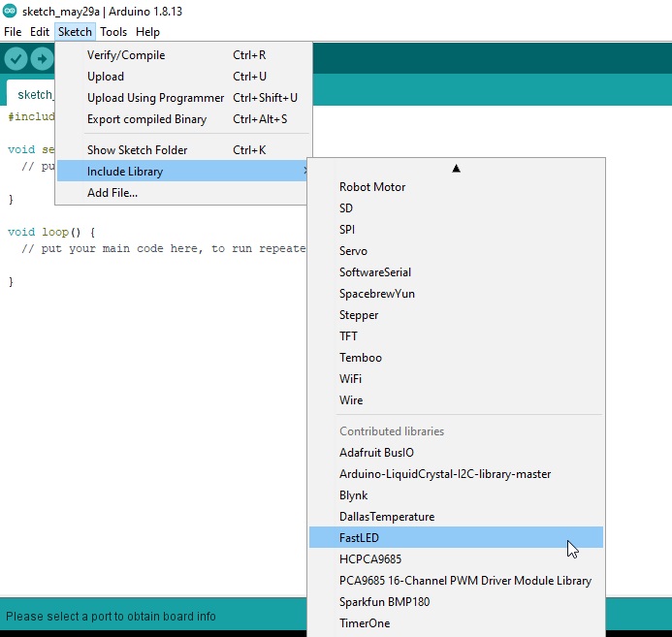Include the TFT library
This screenshot has width=672, height=637.
(456, 336)
